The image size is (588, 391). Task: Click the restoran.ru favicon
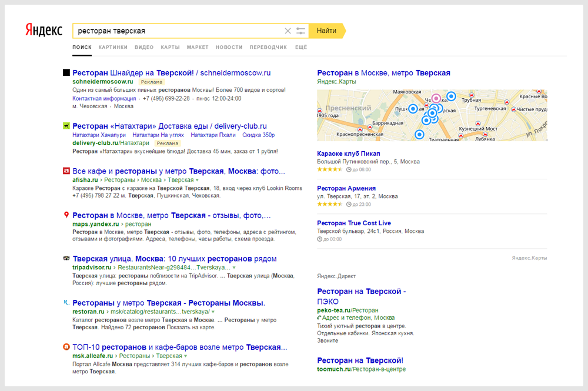tap(66, 303)
